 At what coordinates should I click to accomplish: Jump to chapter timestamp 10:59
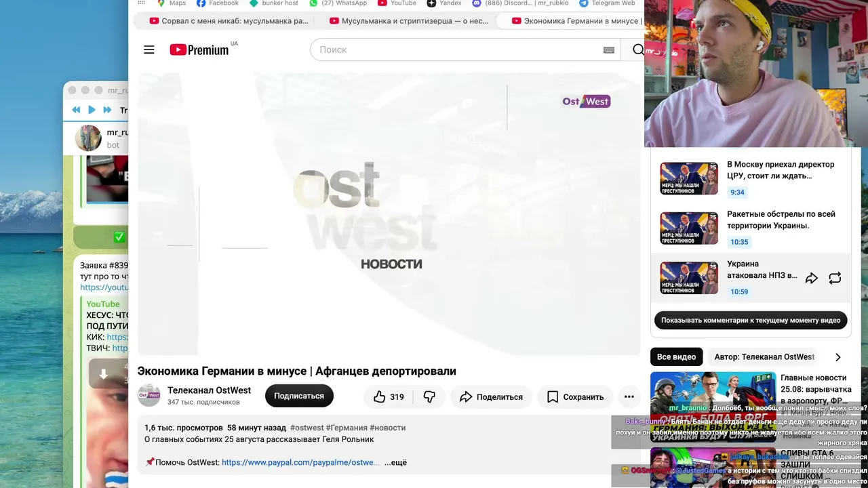pos(739,292)
